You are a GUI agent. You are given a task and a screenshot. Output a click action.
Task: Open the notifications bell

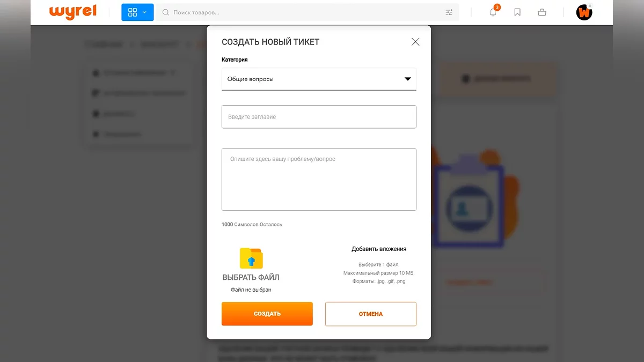click(493, 12)
